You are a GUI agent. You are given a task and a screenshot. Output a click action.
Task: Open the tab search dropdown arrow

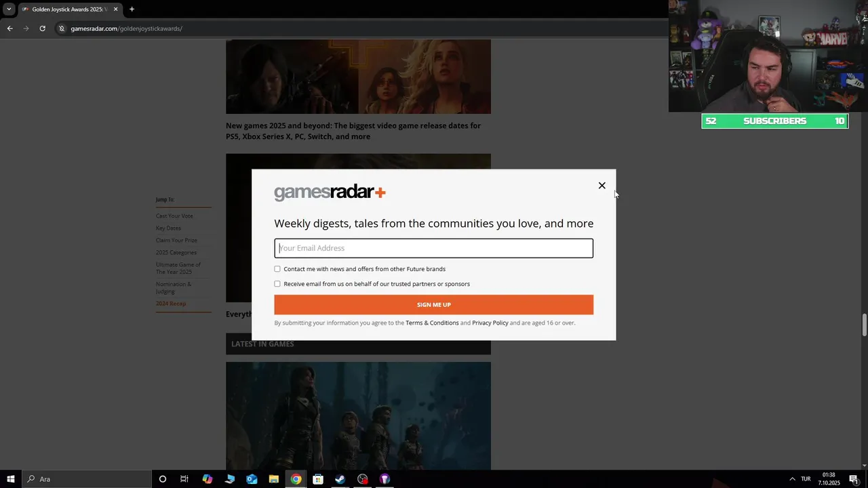pos(9,9)
